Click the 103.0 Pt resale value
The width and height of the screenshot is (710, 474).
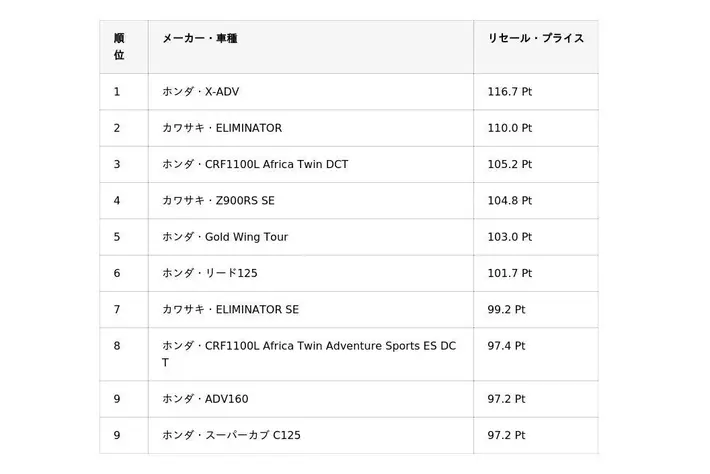pos(510,237)
